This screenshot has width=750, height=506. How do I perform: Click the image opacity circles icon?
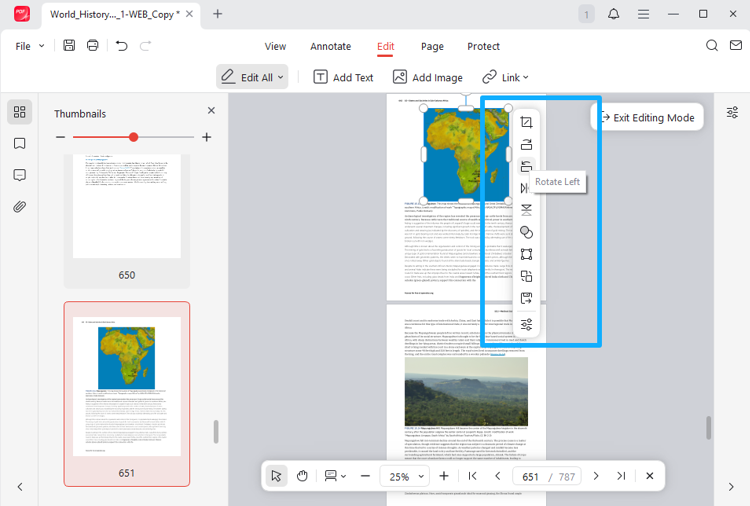(x=526, y=232)
